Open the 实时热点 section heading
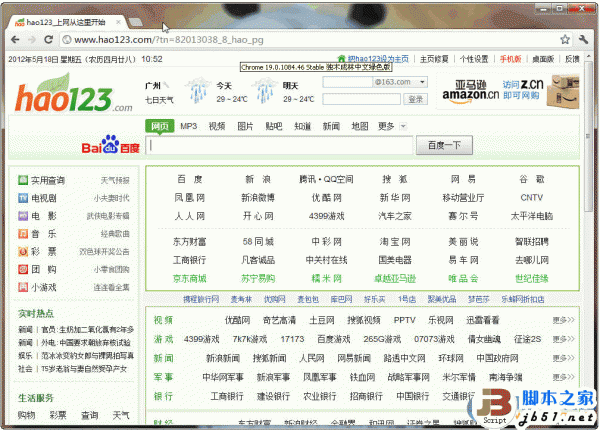600x430 pixels. [x=36, y=314]
